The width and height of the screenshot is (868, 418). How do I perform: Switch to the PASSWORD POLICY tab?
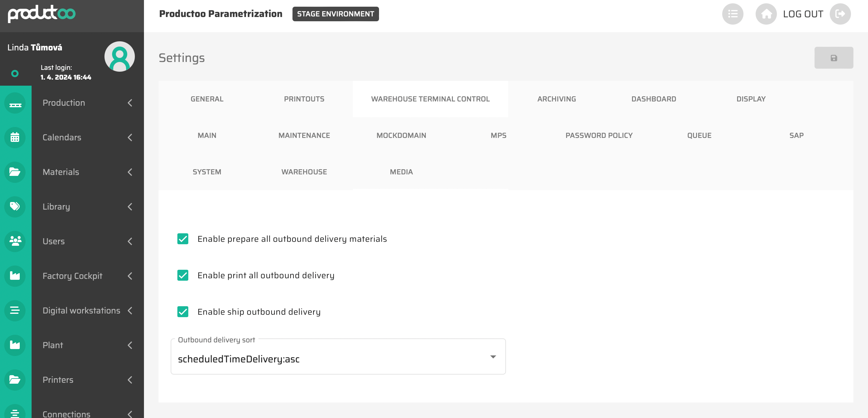point(598,135)
